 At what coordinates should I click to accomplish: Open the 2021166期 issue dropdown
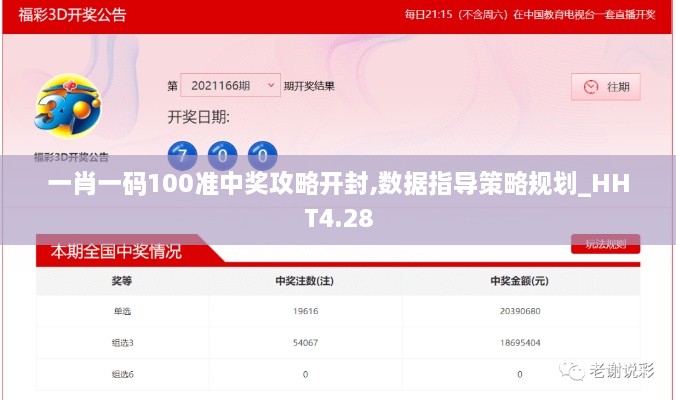click(230, 85)
